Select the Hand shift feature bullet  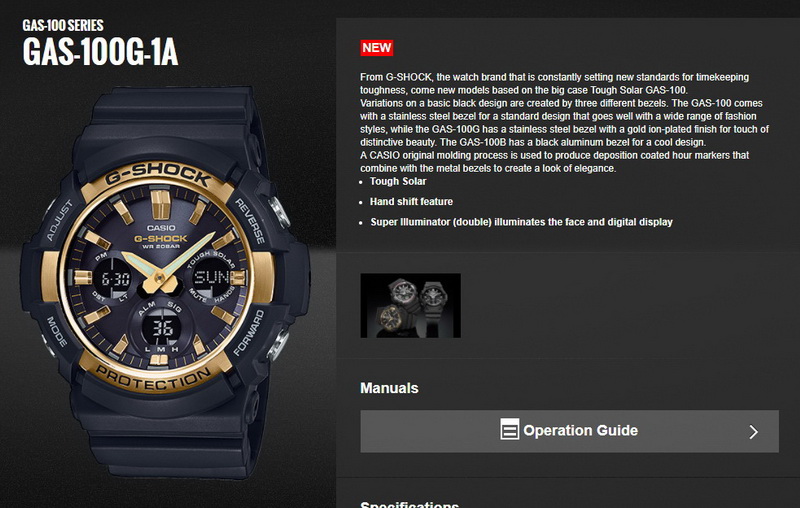(x=411, y=202)
